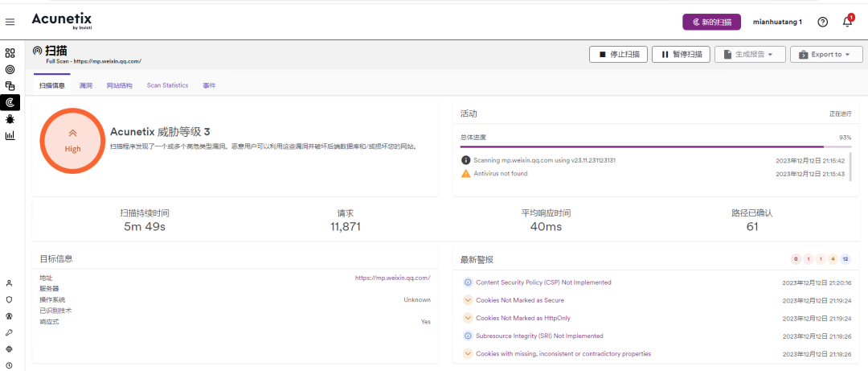
Task: Click the Full Scan subtitle under 扫描
Action: (93, 61)
